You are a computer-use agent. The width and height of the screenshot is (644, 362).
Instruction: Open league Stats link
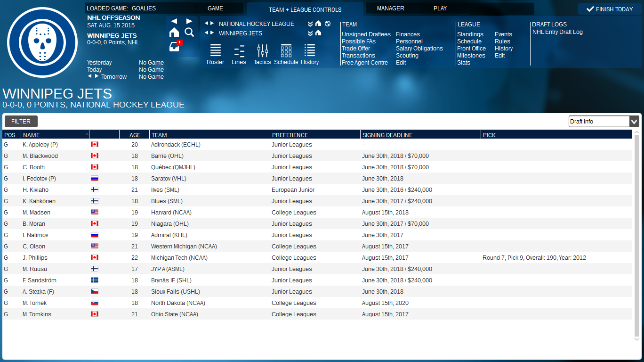coord(464,63)
